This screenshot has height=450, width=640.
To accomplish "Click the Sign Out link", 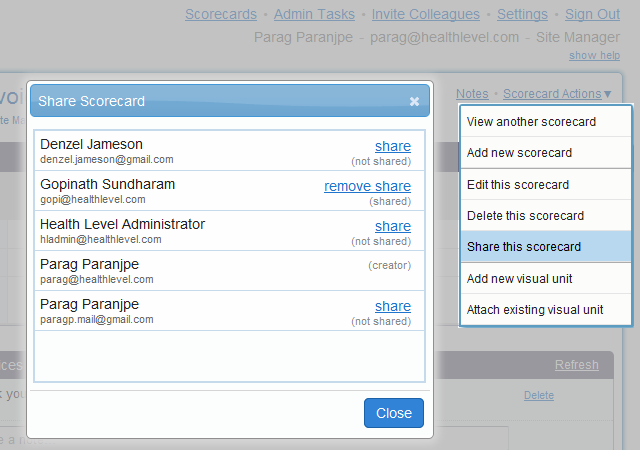I will [592, 14].
